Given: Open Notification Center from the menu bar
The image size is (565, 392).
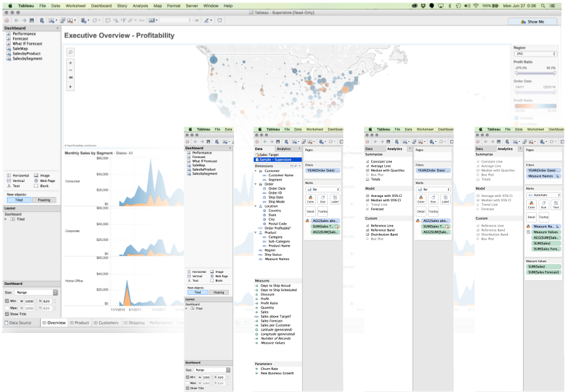Looking at the screenshot, I should point(552,6).
